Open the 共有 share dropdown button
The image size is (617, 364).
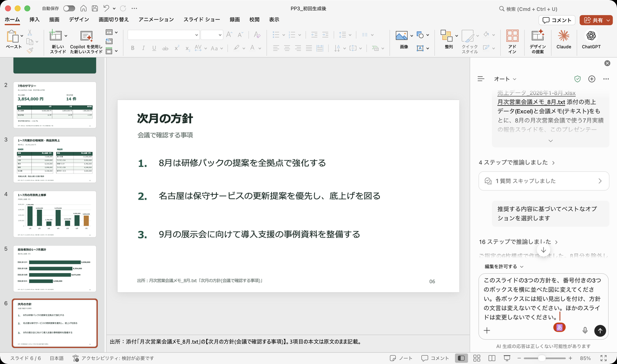tap(596, 20)
